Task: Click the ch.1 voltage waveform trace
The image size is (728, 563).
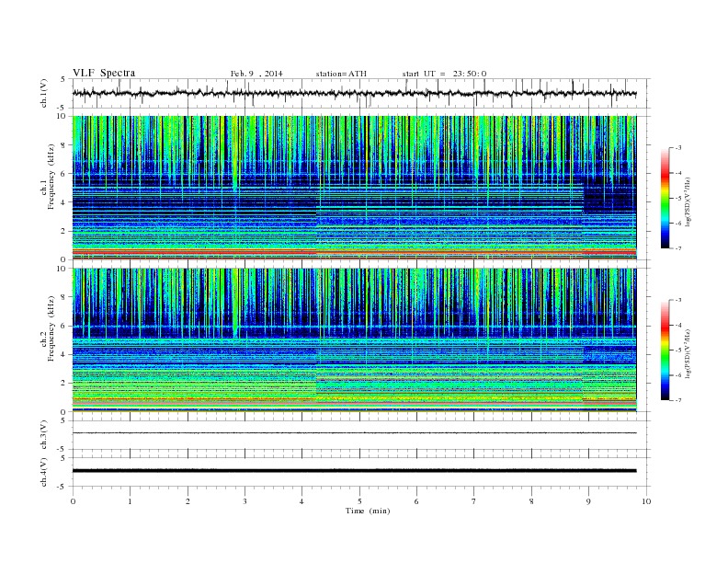Action: [x=354, y=93]
